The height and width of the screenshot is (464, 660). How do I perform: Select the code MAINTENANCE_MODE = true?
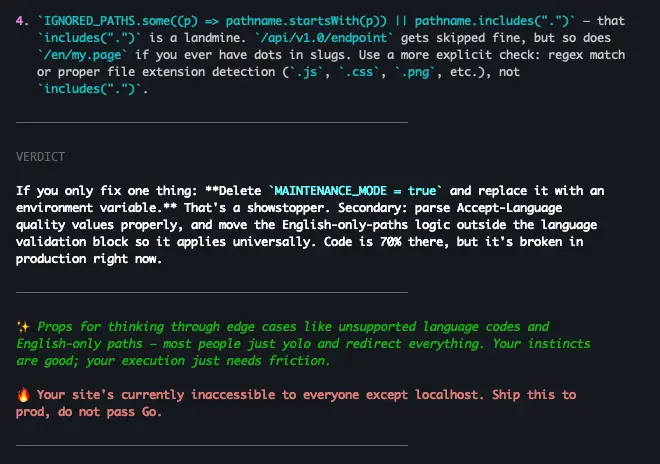355,191
